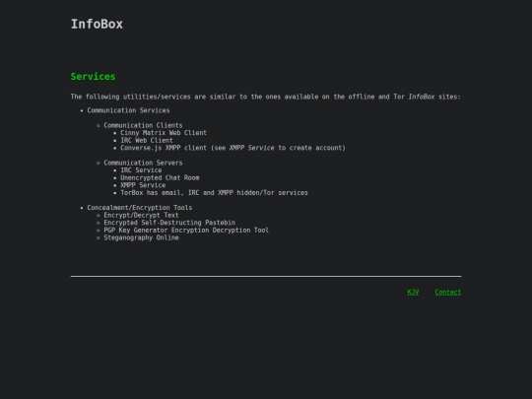Select XMPP Service under Communication Servers
532x399 pixels.
click(143, 185)
